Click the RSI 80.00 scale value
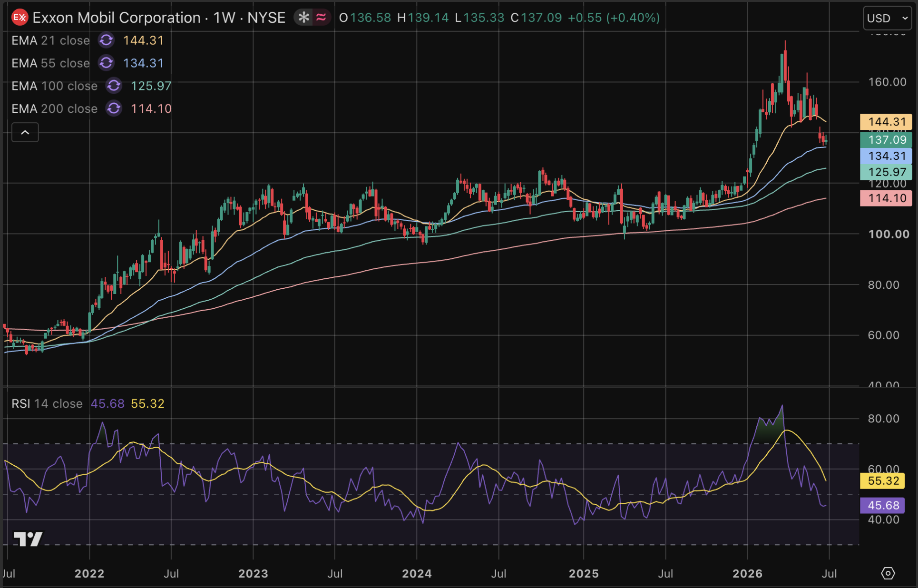918x588 pixels. click(883, 419)
